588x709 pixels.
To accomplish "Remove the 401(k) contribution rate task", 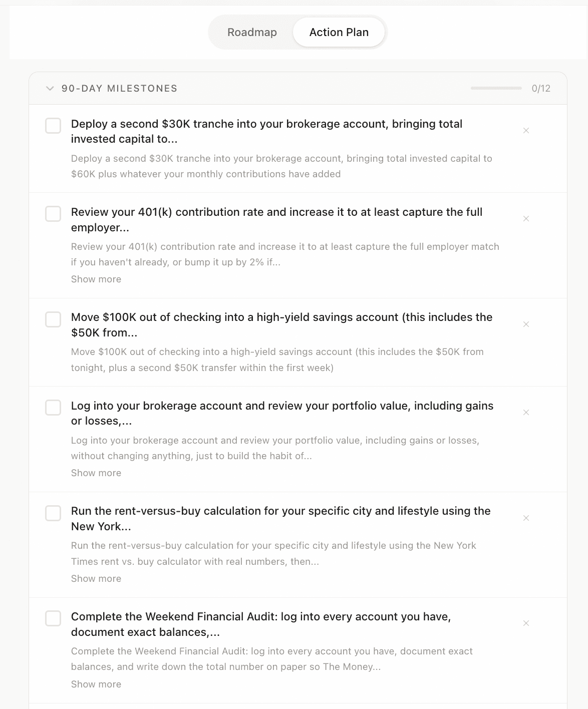I will pos(526,219).
